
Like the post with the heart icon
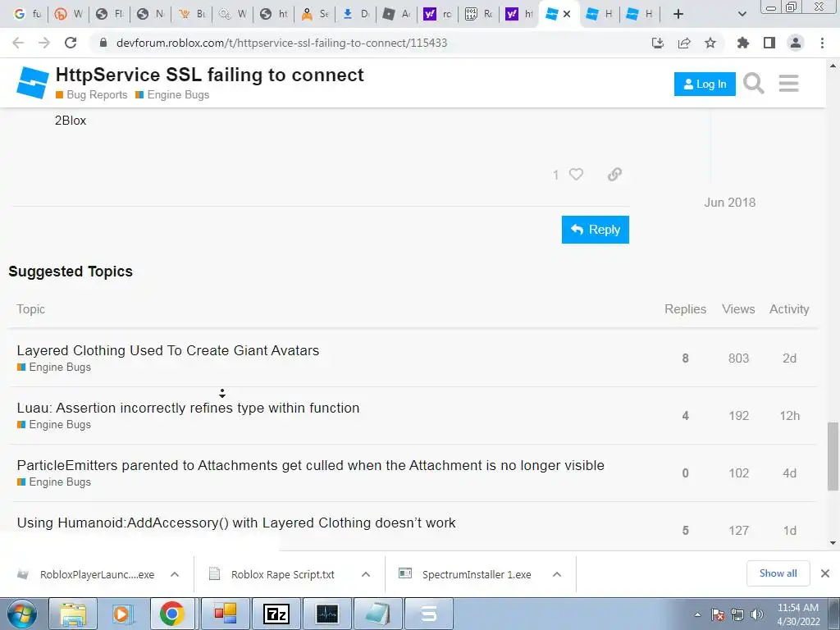576,174
